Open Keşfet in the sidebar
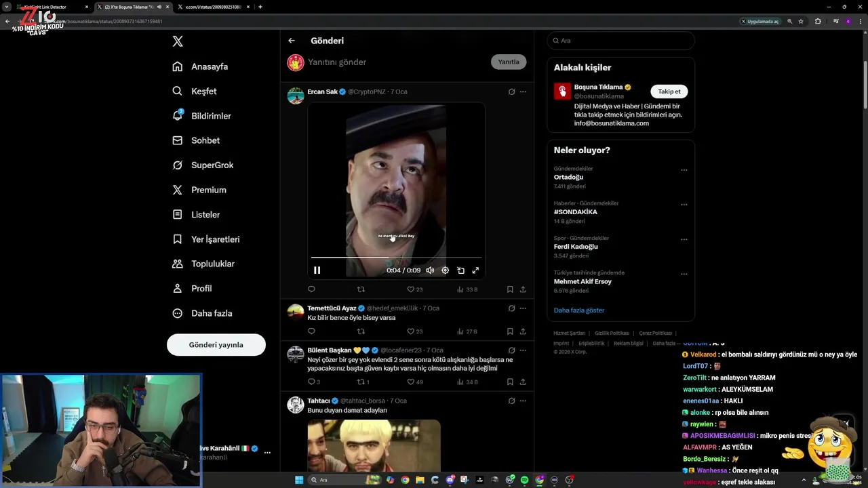This screenshot has height=488, width=868. point(195,91)
